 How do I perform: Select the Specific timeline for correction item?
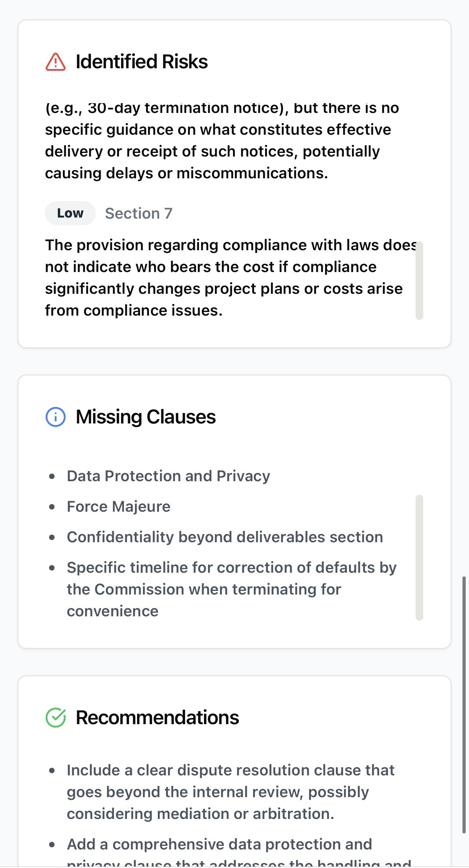click(231, 589)
